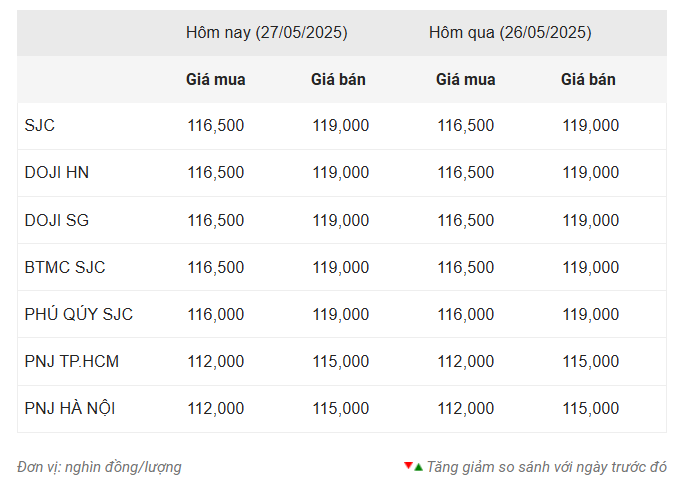Image resolution: width=673 pixels, height=492 pixels.
Task: Click the PNJ TP.HCM row label
Action: pyautogui.click(x=72, y=361)
